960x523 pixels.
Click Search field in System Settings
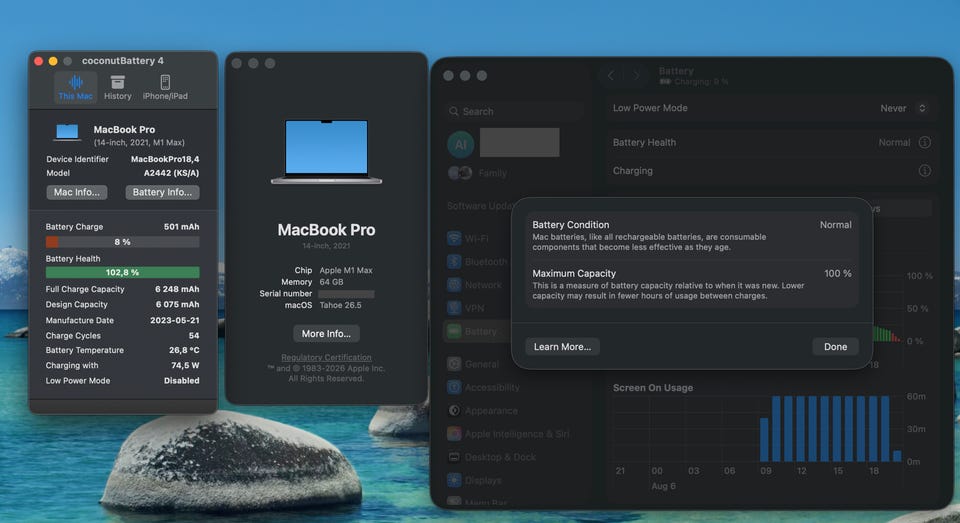513,111
